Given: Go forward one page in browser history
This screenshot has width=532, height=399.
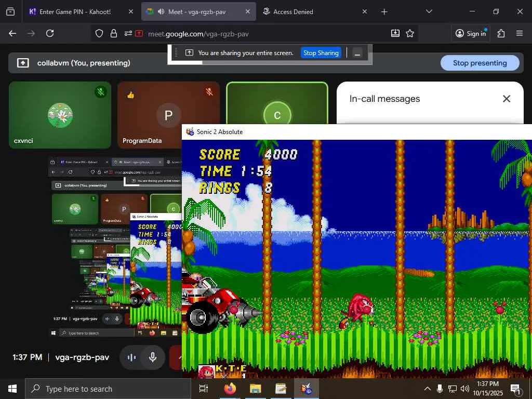Looking at the screenshot, I should [x=31, y=33].
